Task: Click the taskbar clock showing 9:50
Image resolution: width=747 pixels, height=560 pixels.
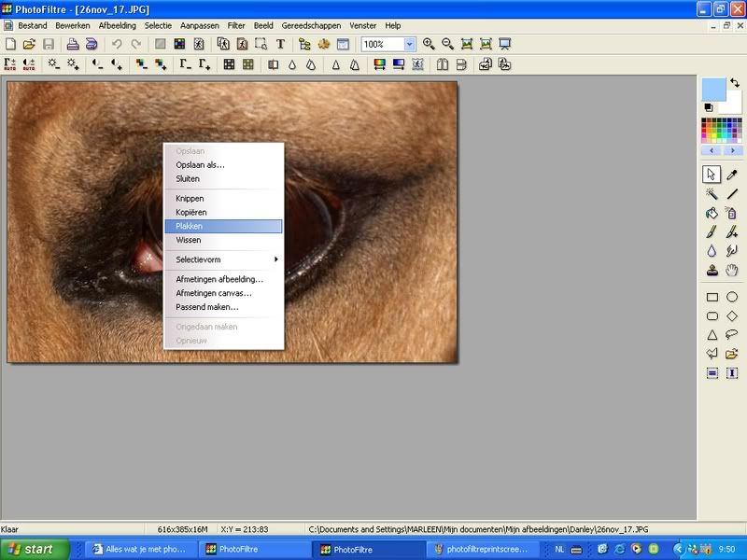Action: coord(726,549)
